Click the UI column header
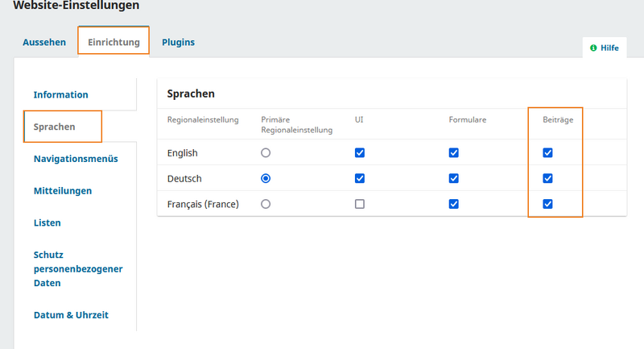Viewport: 644px width, 349px height. coord(359,119)
